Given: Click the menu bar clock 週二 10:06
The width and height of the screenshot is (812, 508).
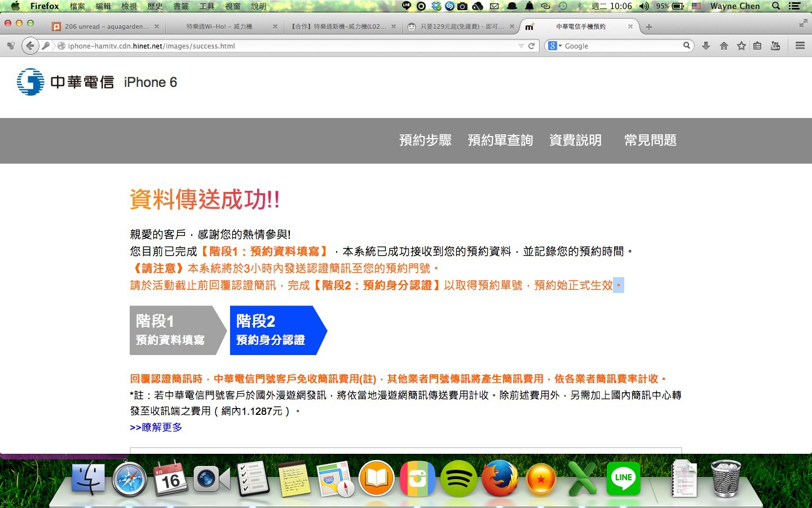Looking at the screenshot, I should click(x=611, y=6).
